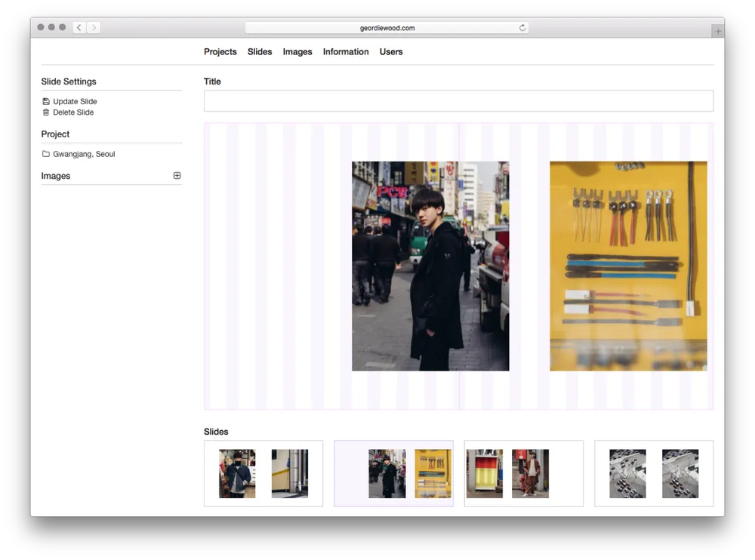Click the yellow cables photo in the slide canvas
755x560 pixels.
[628, 266]
